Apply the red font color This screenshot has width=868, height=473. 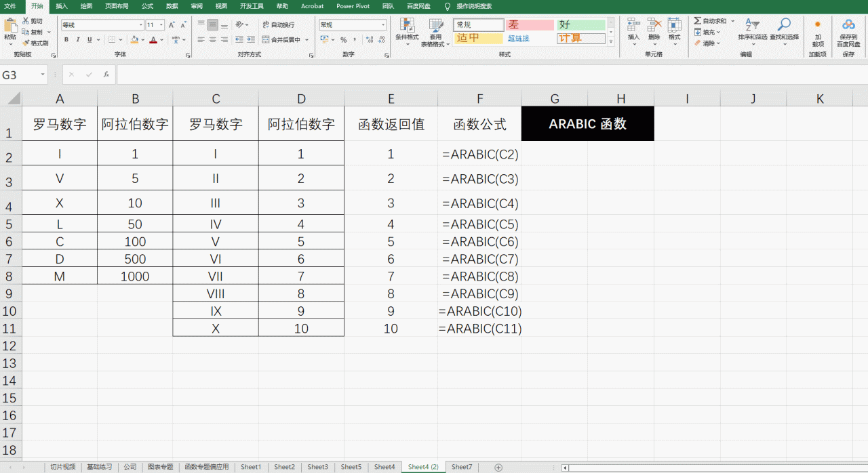(153, 40)
